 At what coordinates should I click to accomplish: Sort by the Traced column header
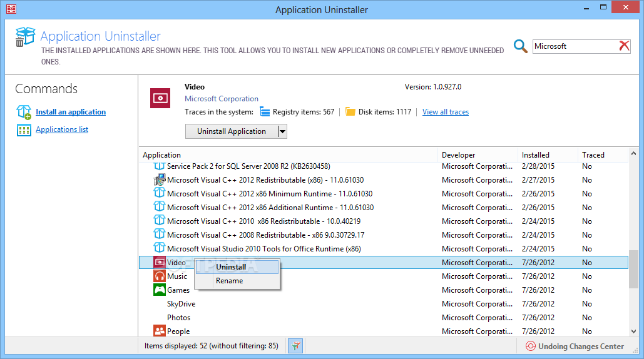603,155
